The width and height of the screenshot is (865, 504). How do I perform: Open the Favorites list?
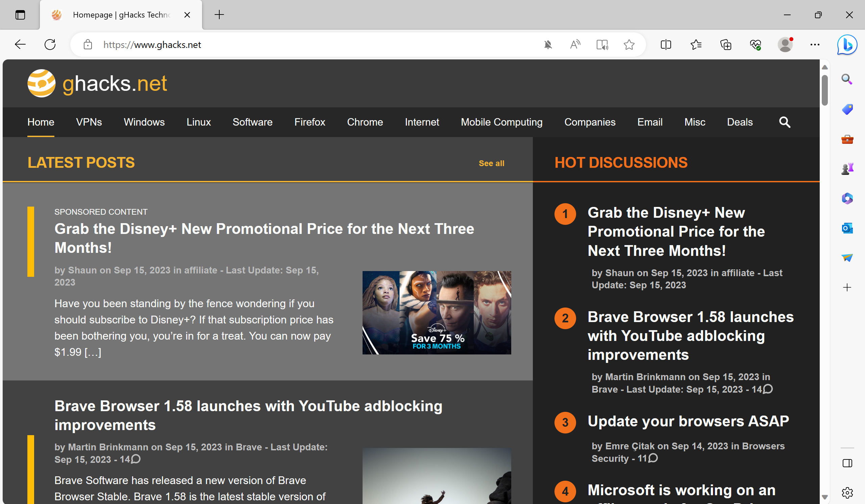[696, 45]
